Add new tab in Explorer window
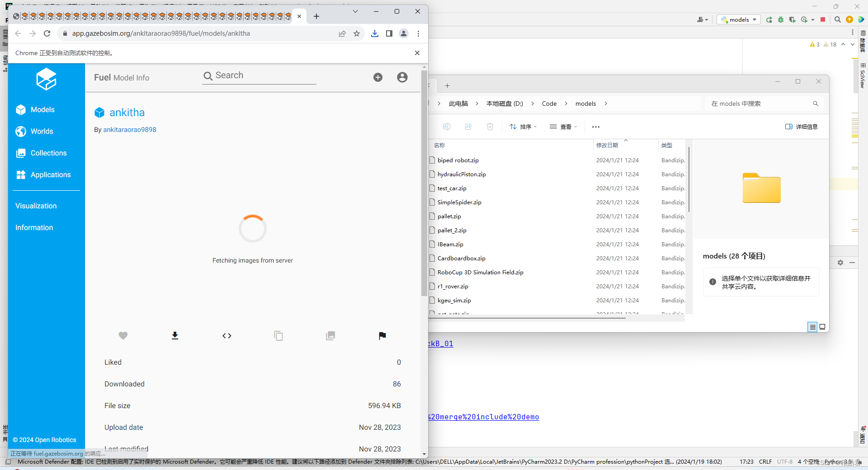This screenshot has height=470, width=868. [447, 85]
